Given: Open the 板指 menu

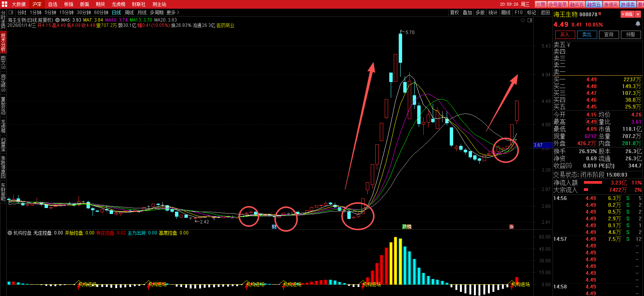Looking at the screenshot, I should (69, 4).
